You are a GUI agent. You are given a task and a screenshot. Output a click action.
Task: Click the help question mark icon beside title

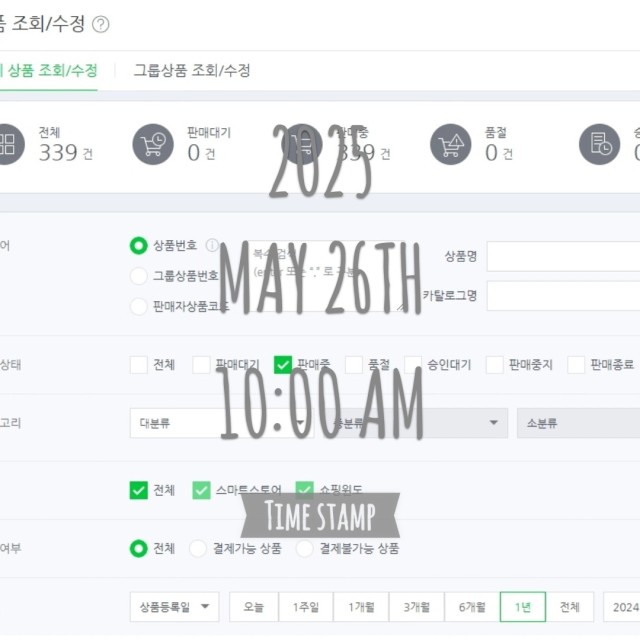[x=100, y=24]
